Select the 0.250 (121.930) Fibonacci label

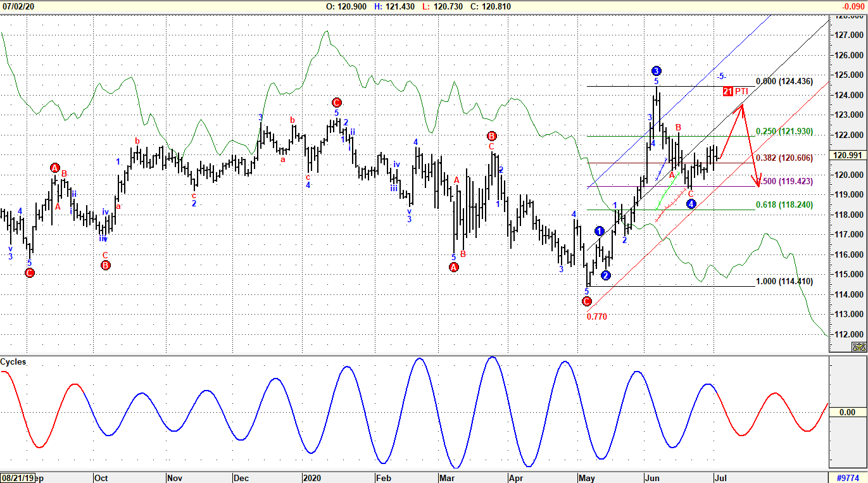784,131
